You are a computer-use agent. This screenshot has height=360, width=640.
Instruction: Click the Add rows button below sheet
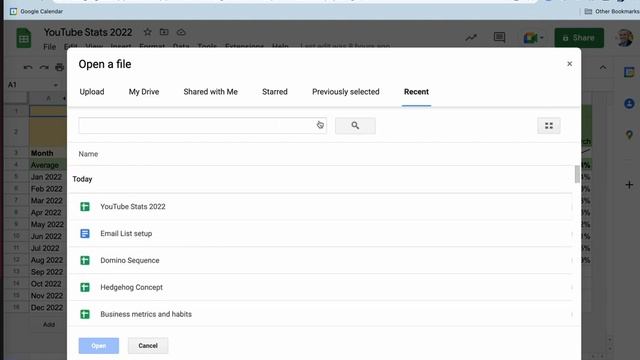point(49,324)
